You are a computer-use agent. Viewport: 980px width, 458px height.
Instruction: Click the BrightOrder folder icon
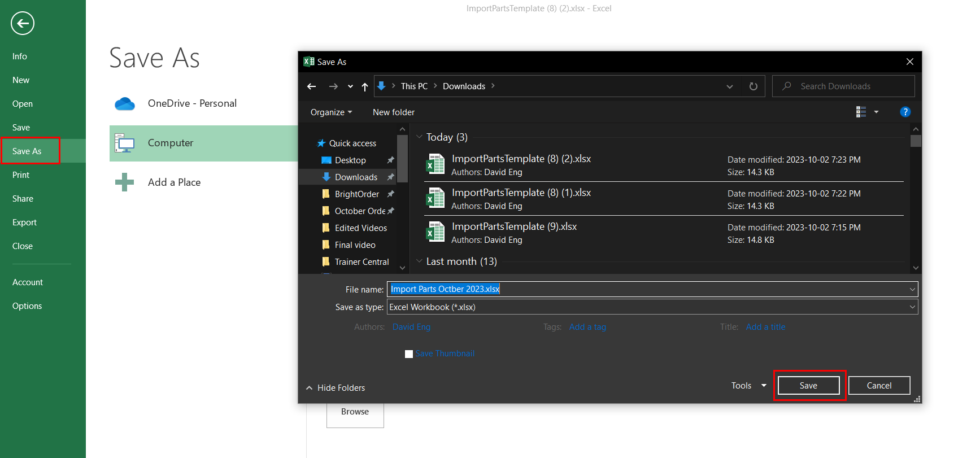(x=326, y=194)
